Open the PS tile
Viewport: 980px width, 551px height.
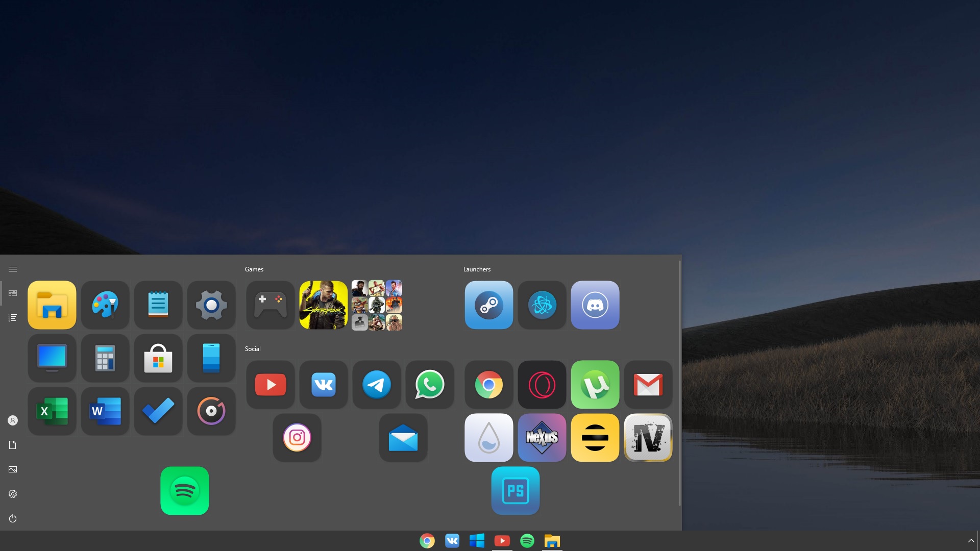point(516,491)
